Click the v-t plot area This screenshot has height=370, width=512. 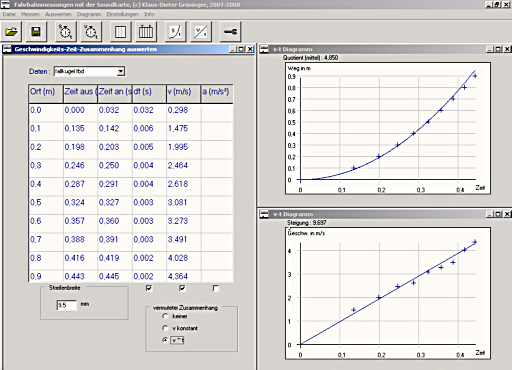point(388,293)
